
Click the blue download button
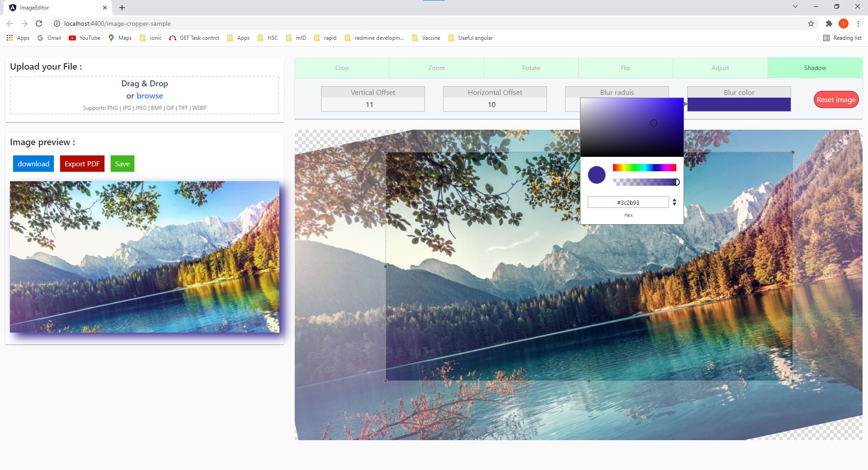point(33,164)
